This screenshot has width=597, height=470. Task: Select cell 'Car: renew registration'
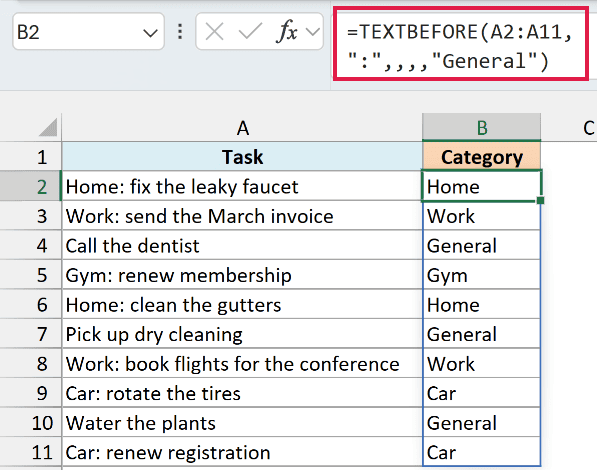[x=242, y=452]
